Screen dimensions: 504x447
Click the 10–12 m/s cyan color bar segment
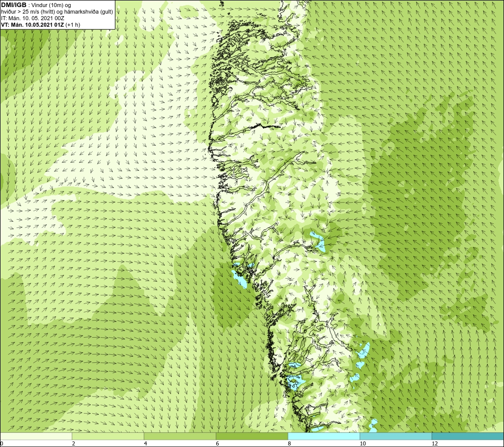[x=396, y=436]
